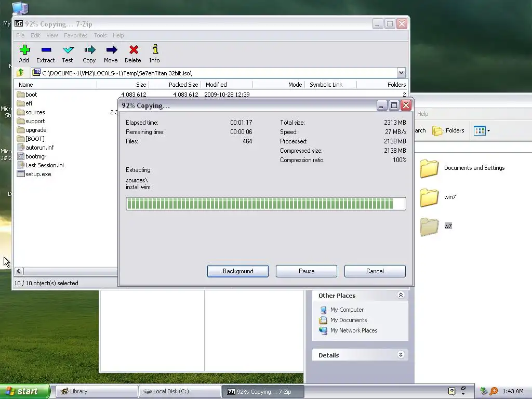Select the bootmgr file

click(32, 156)
